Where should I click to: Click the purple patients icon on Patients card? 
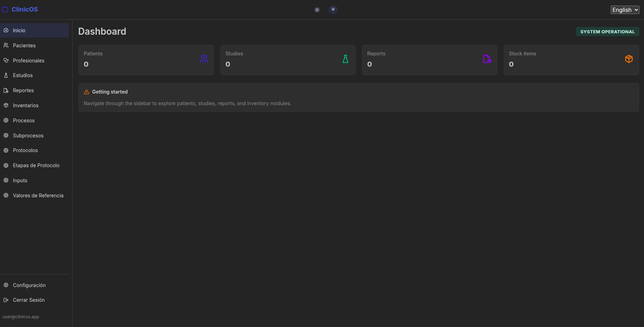tap(204, 59)
